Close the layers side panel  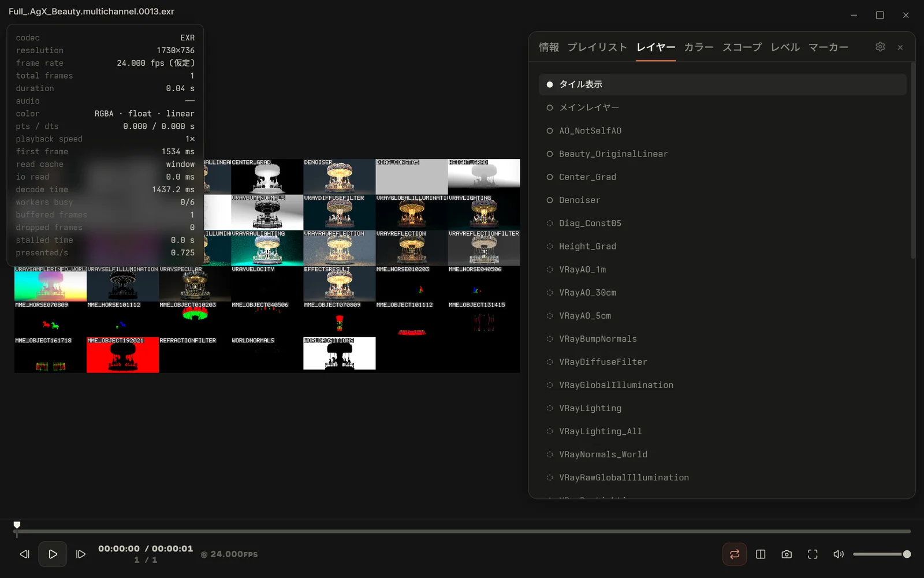[900, 47]
